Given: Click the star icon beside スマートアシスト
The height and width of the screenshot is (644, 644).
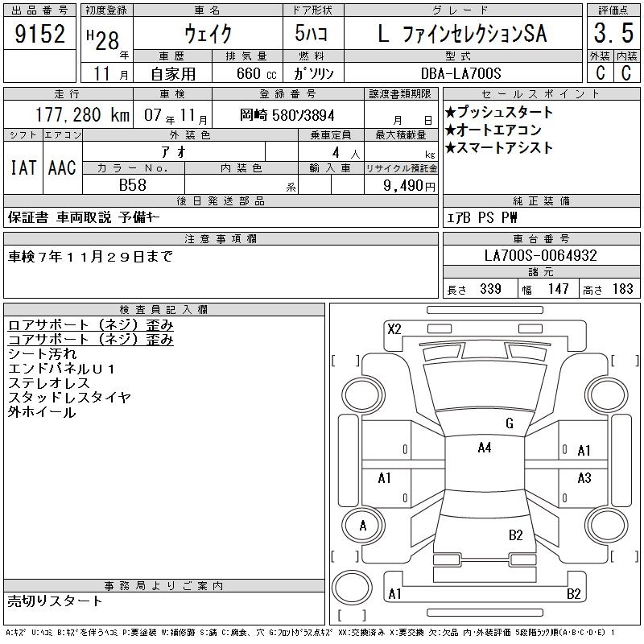Looking at the screenshot, I should click(x=451, y=147).
